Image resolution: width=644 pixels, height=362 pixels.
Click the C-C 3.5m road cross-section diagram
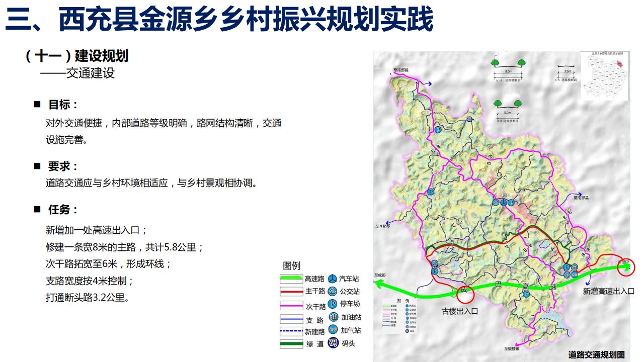click(567, 73)
